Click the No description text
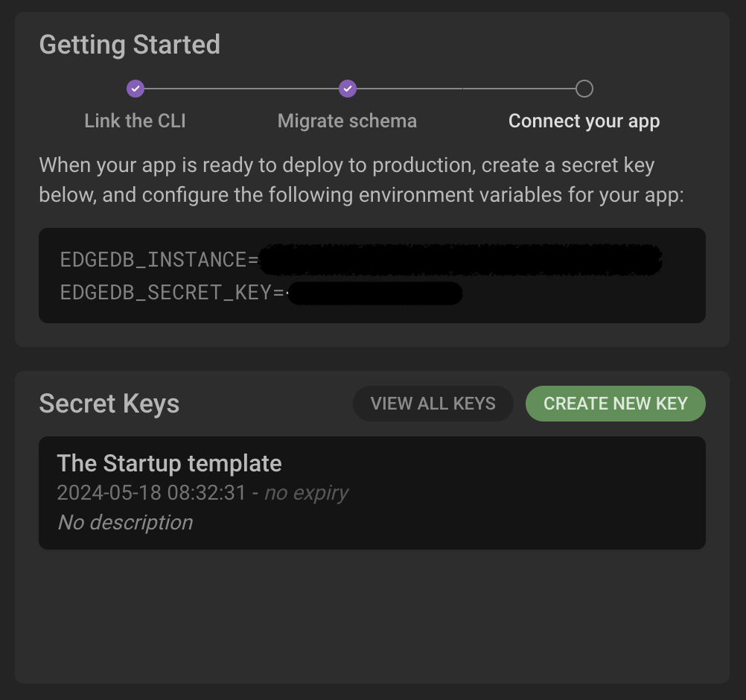This screenshot has width=746, height=700. (125, 523)
